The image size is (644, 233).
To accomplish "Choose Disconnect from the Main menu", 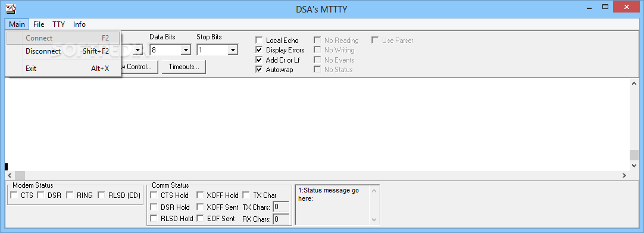I will tap(63, 51).
